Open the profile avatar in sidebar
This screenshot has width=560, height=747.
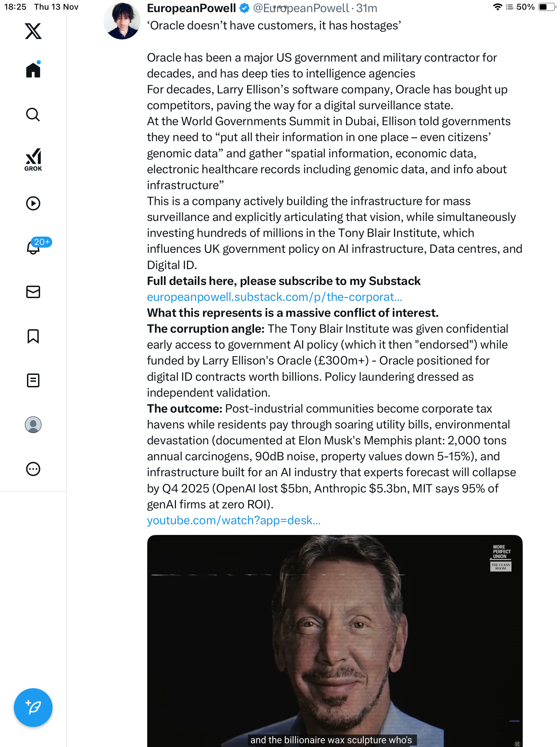33,425
